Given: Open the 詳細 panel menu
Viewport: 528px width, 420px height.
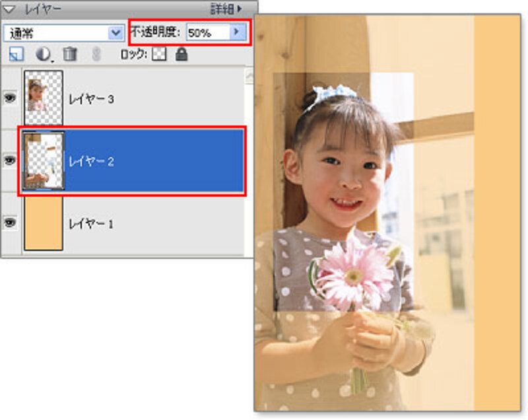Looking at the screenshot, I should click(x=226, y=9).
